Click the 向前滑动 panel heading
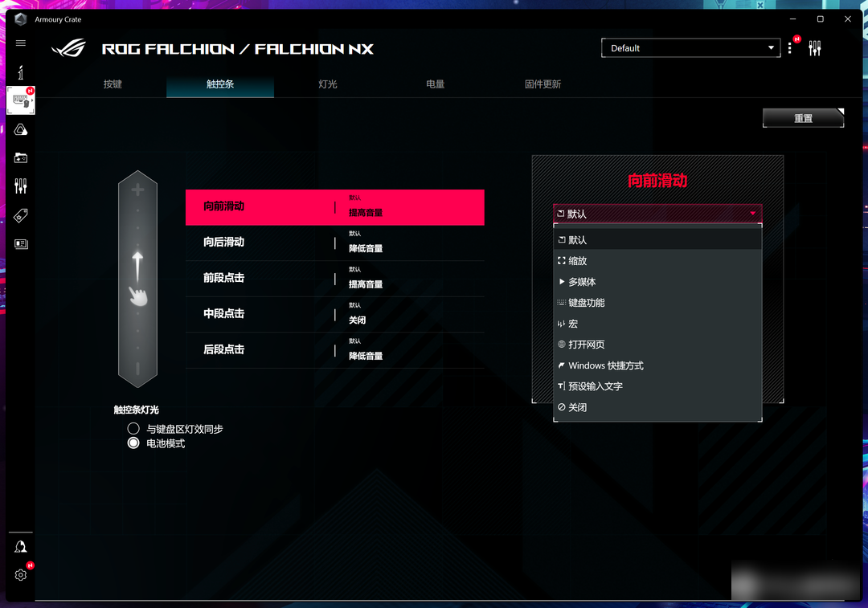Image resolution: width=868 pixels, height=608 pixels. pos(657,181)
